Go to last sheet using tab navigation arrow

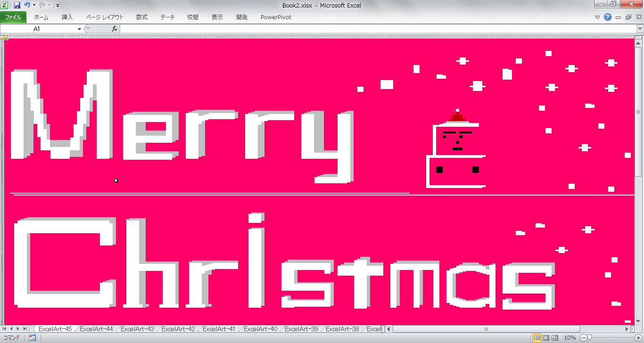click(25, 329)
